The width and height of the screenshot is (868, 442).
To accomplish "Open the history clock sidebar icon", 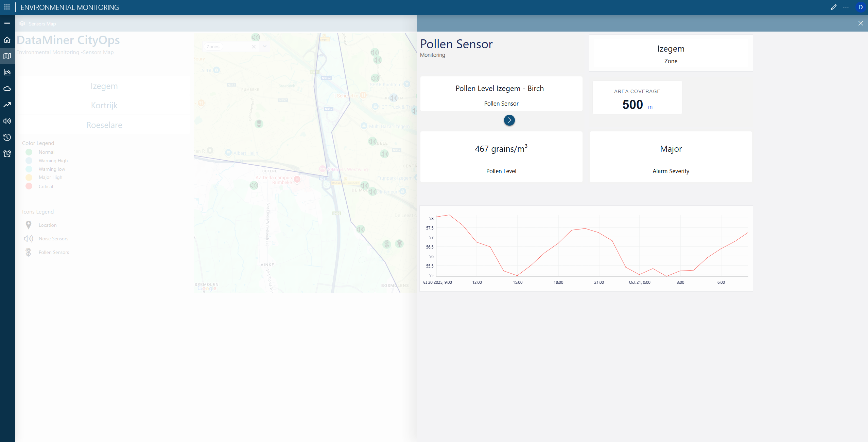I will point(7,137).
